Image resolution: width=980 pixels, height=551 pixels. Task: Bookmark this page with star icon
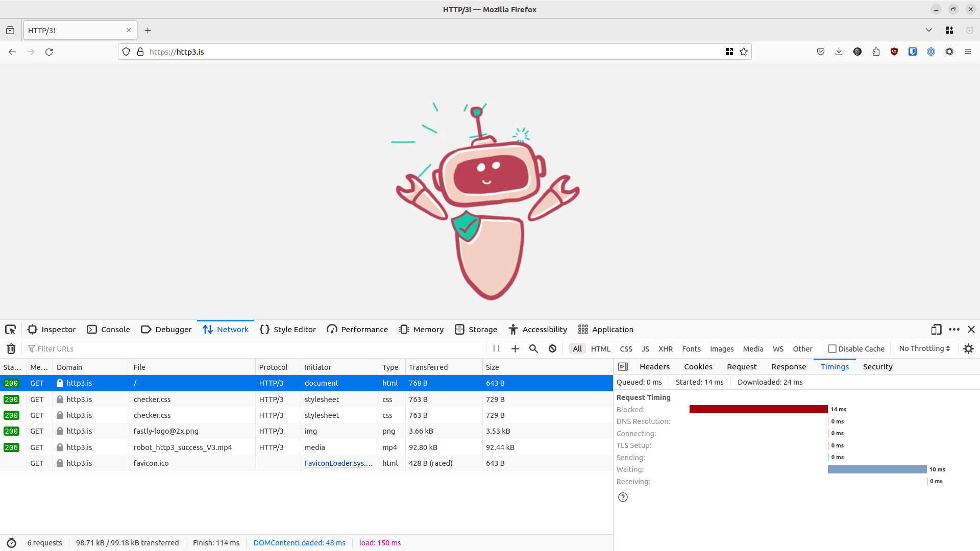744,52
